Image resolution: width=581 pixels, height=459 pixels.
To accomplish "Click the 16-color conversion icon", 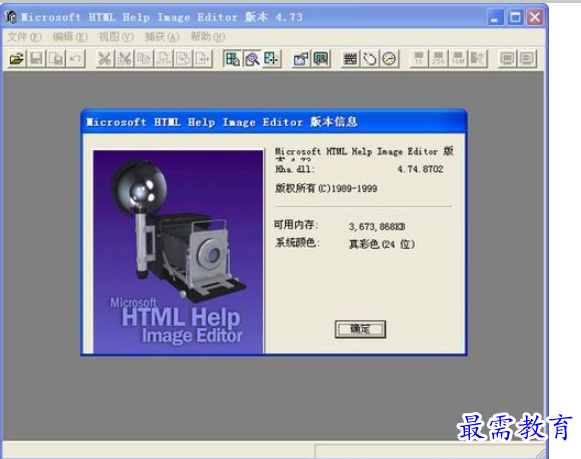I will coord(419,59).
